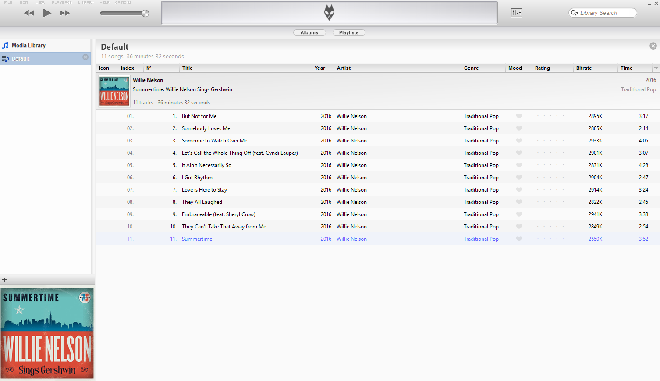The image size is (660, 381).
Task: Toggle heart for But Not for Me
Action: tap(519, 116)
